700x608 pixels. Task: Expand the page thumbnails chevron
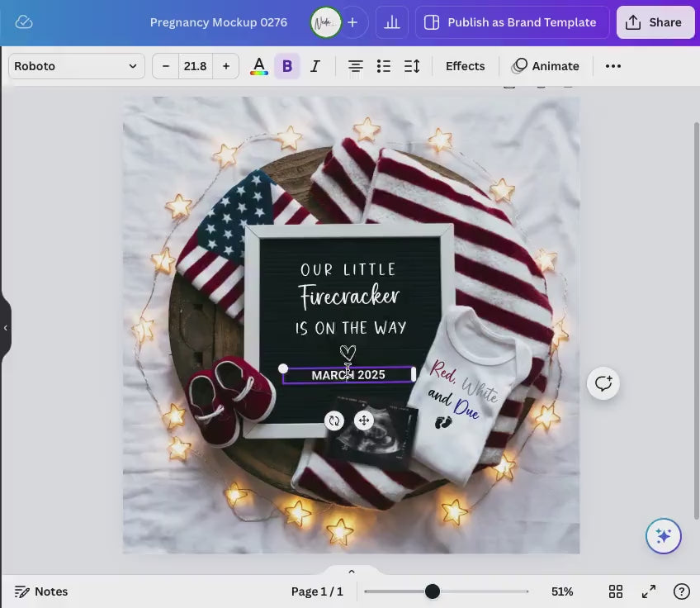(351, 572)
